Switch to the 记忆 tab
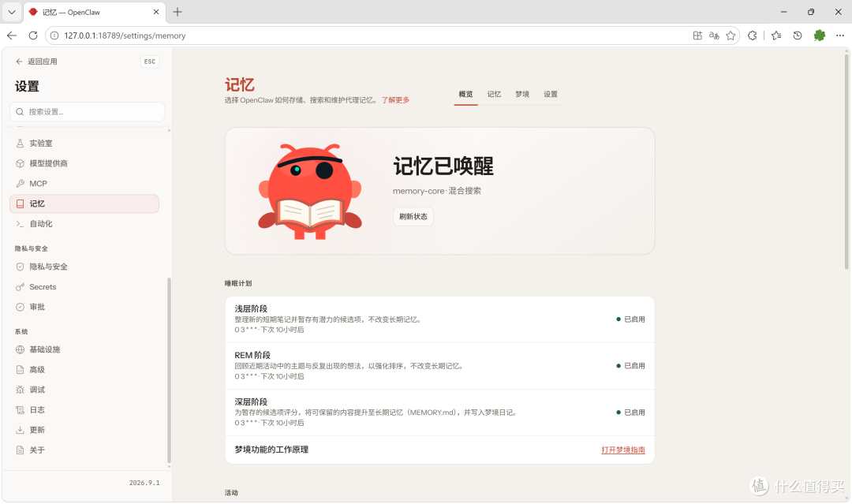Screen dimensions: 852x504 click(494, 94)
